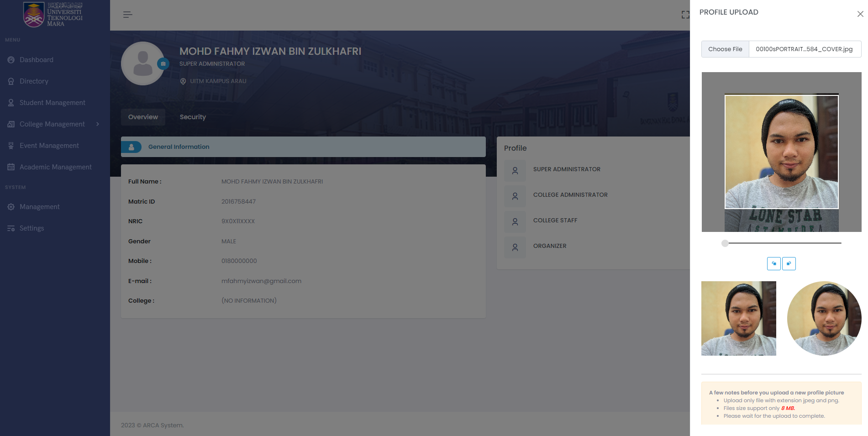Click the General Information user icon
The image size is (868, 436).
[x=132, y=147]
